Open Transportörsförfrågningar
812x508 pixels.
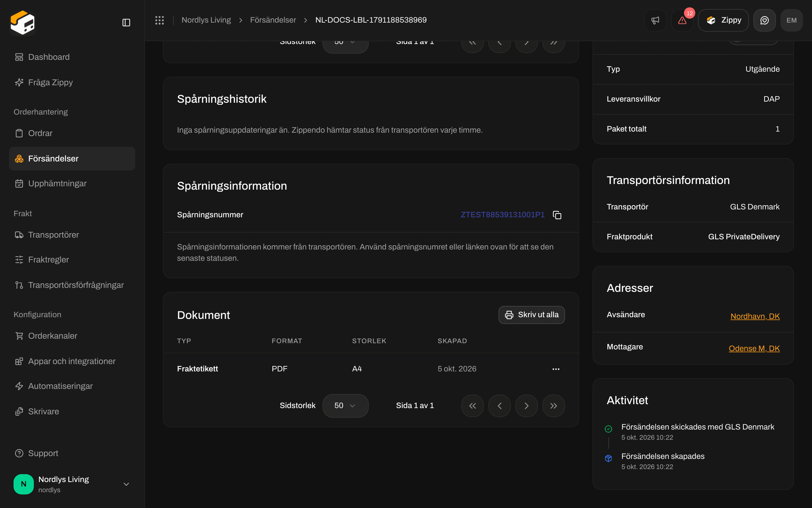[72, 285]
